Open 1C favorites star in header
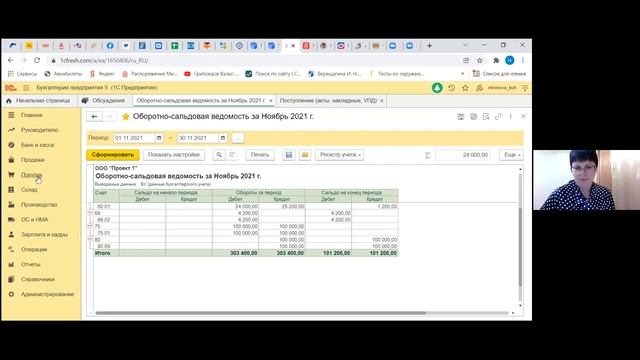The image size is (640, 360). pos(465,88)
